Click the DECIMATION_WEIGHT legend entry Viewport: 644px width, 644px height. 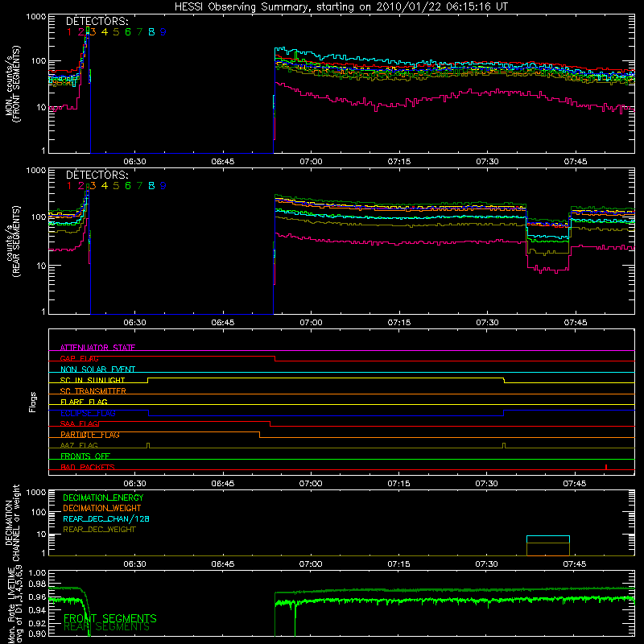point(102,508)
